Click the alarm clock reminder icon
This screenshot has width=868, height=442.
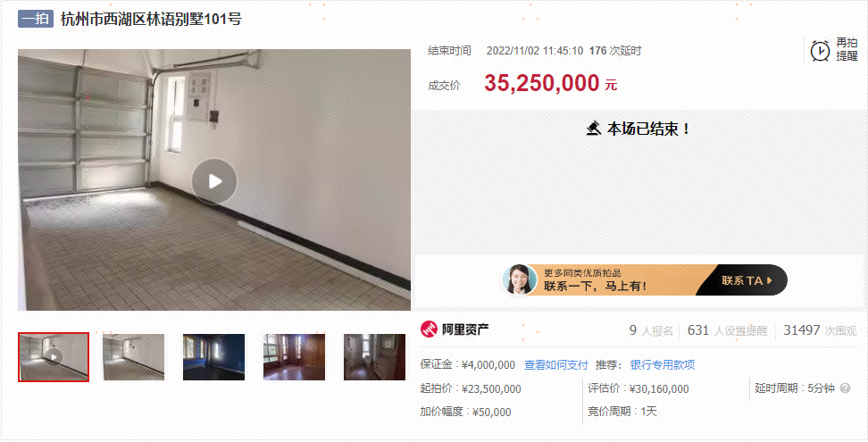820,51
